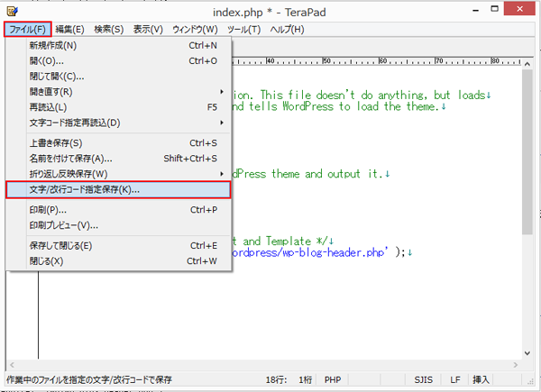Select 閉じる(X) menu entry
541x392 pixels.
[x=118, y=261]
